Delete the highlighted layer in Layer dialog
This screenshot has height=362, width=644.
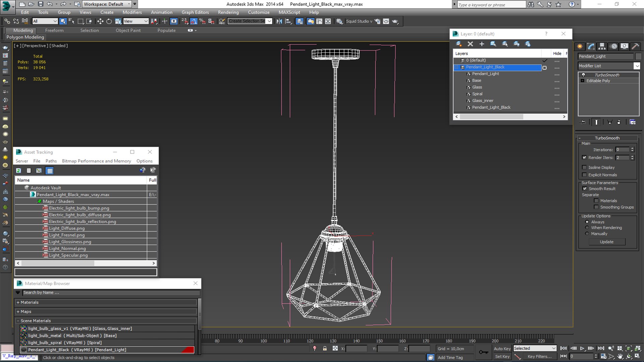(x=470, y=44)
